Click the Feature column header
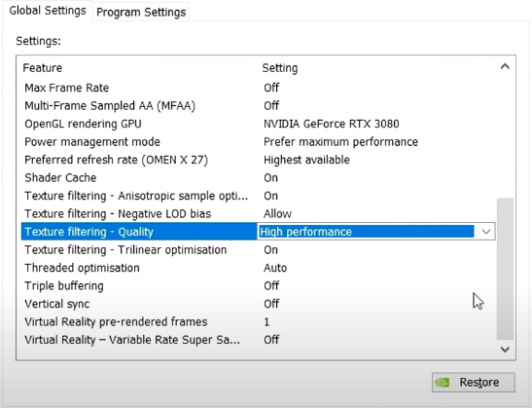532x408 pixels. (43, 68)
